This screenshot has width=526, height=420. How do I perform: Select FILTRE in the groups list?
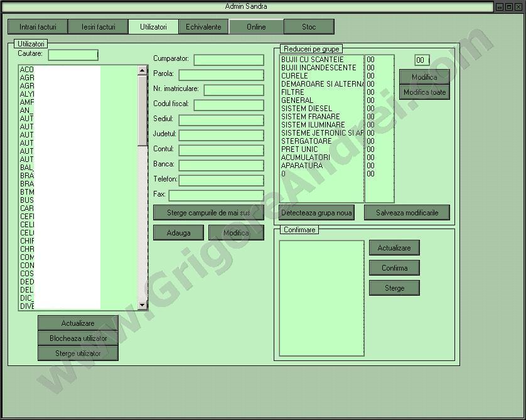pyautogui.click(x=321, y=92)
